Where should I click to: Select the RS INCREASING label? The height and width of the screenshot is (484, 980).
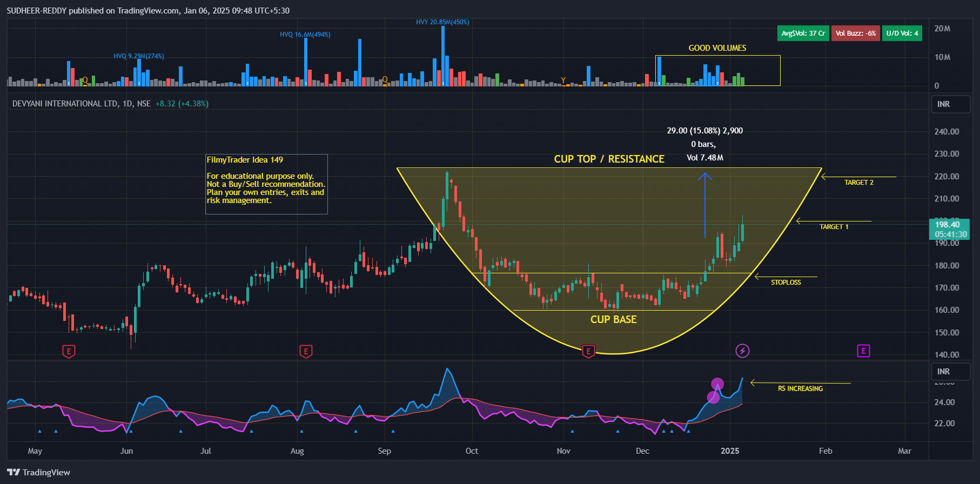pyautogui.click(x=800, y=389)
